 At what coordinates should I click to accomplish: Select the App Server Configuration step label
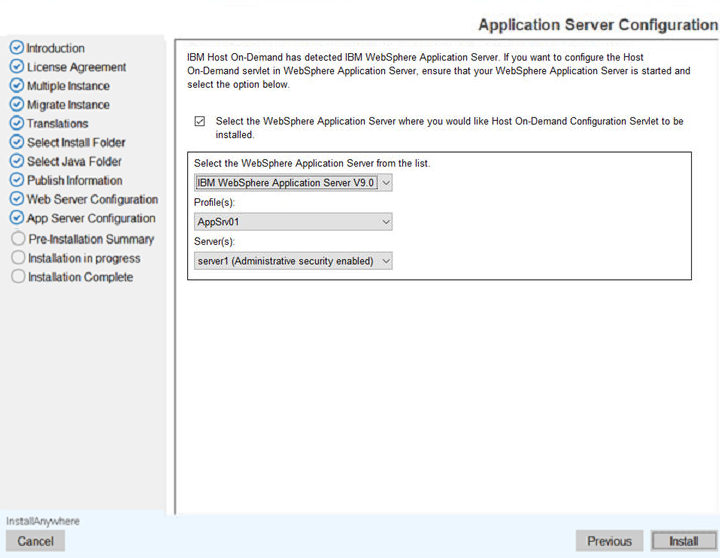91,218
